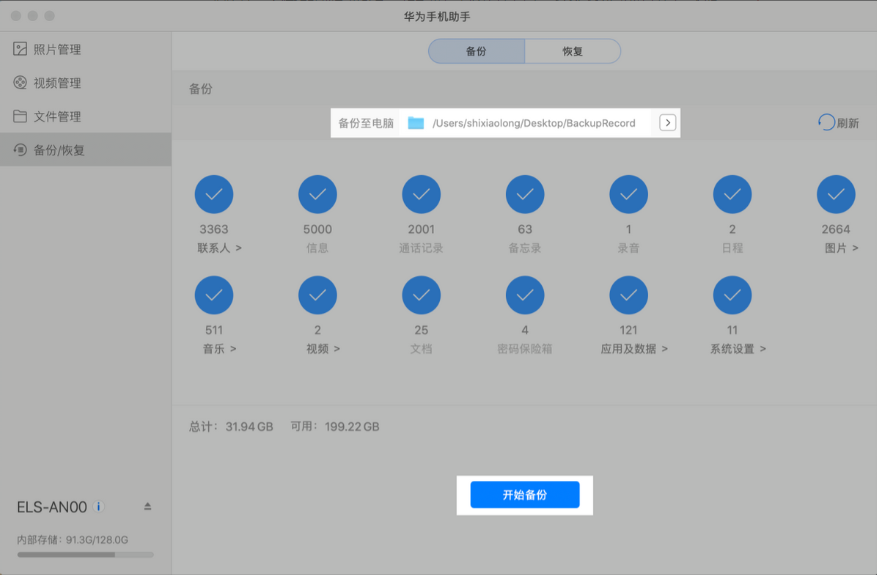
Task: Click the 3363 contacts count
Action: coord(214,229)
